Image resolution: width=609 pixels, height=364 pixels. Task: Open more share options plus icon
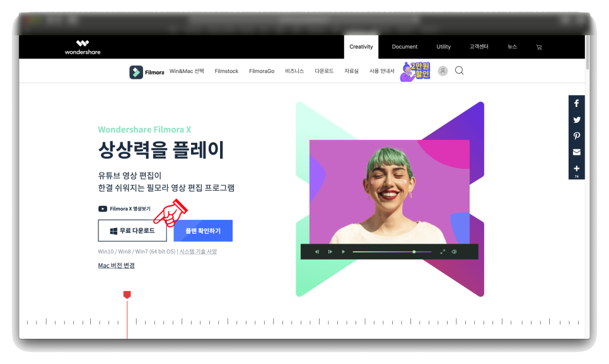[577, 169]
